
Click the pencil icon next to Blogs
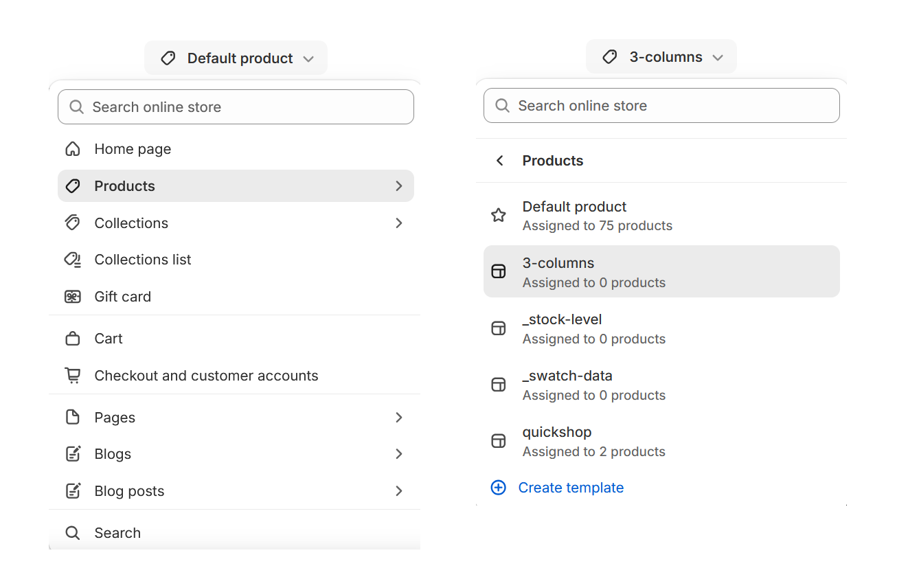[x=72, y=453]
